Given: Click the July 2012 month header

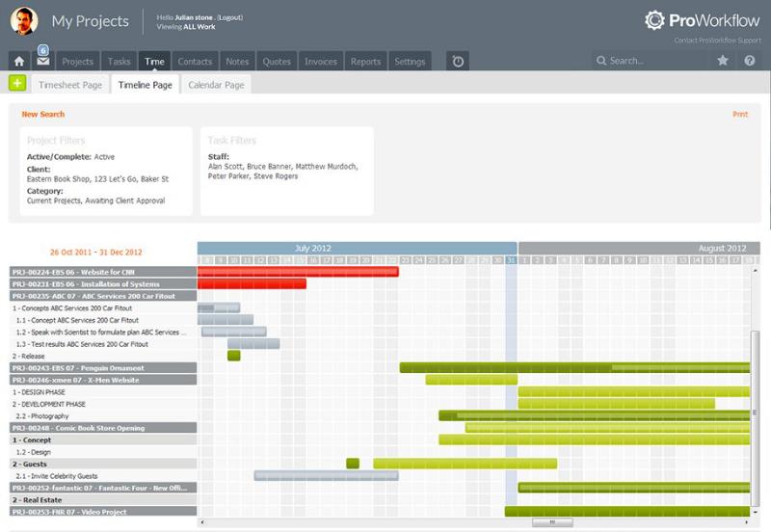Looking at the screenshot, I should (357, 248).
